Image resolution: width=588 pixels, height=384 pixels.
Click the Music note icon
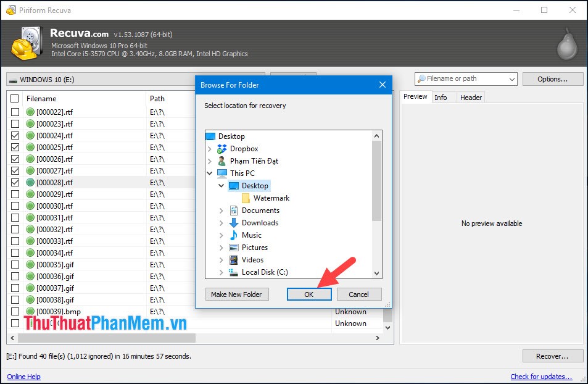tap(234, 235)
